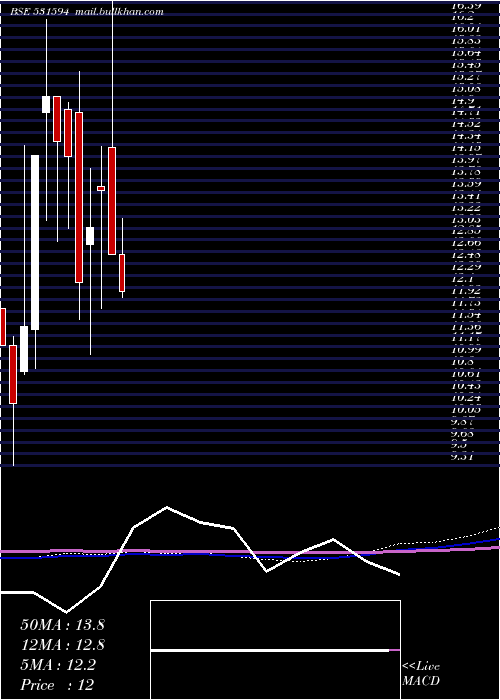Open the mail.bullkhan.com watermark link
Viewport: 500px width, 700px height.
click(x=119, y=12)
